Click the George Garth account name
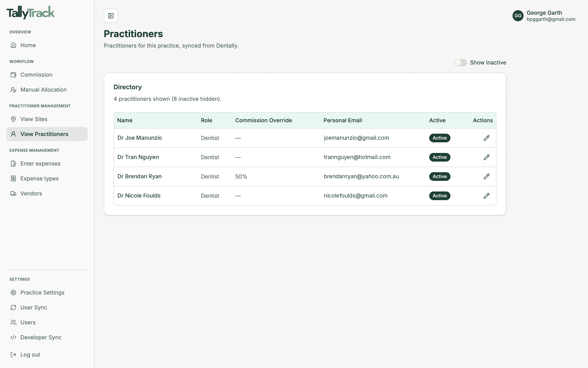 (544, 13)
